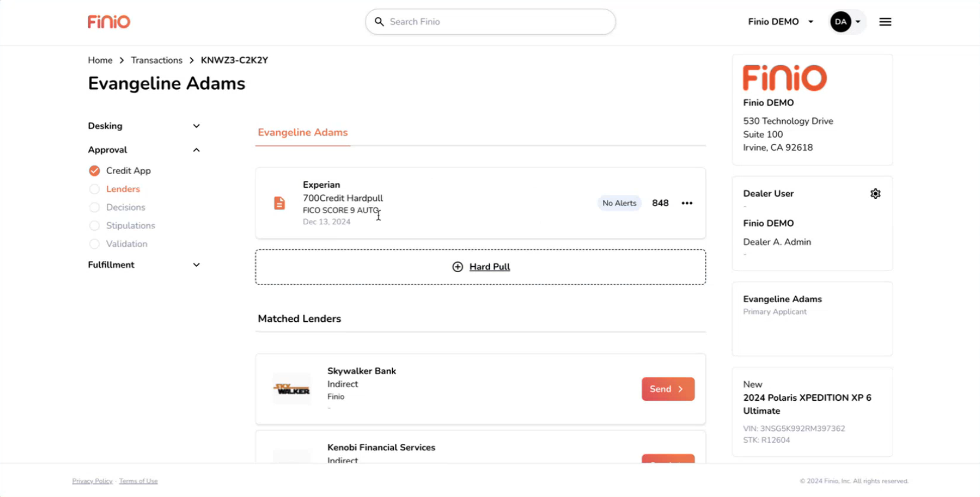Click the Dealer User settings gear
Viewport: 980px width, 497px height.
[x=875, y=194]
